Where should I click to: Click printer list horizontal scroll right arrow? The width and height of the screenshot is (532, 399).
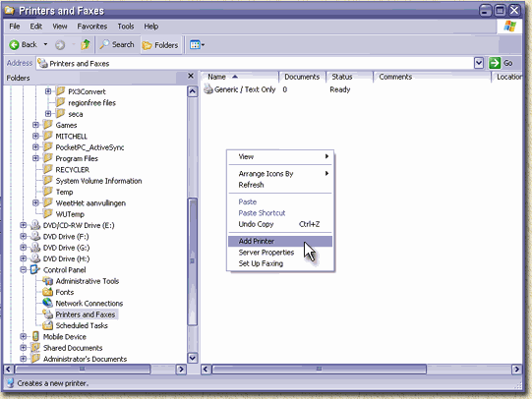tap(516, 369)
